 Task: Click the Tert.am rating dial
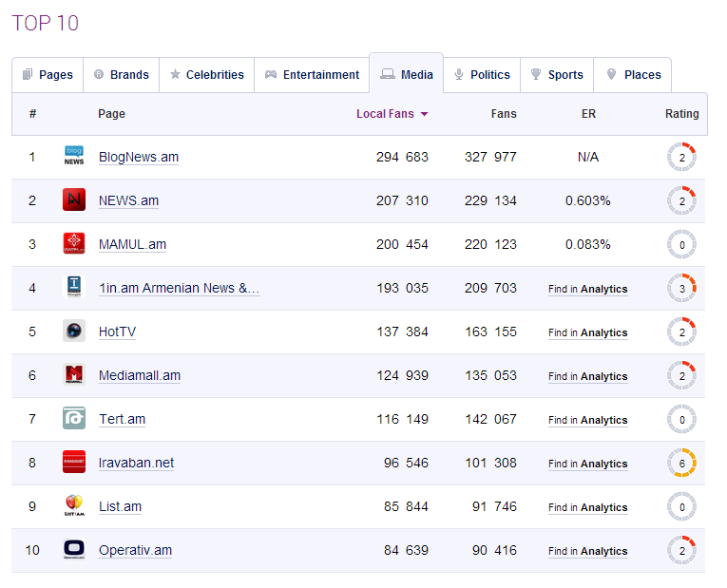pos(681,419)
